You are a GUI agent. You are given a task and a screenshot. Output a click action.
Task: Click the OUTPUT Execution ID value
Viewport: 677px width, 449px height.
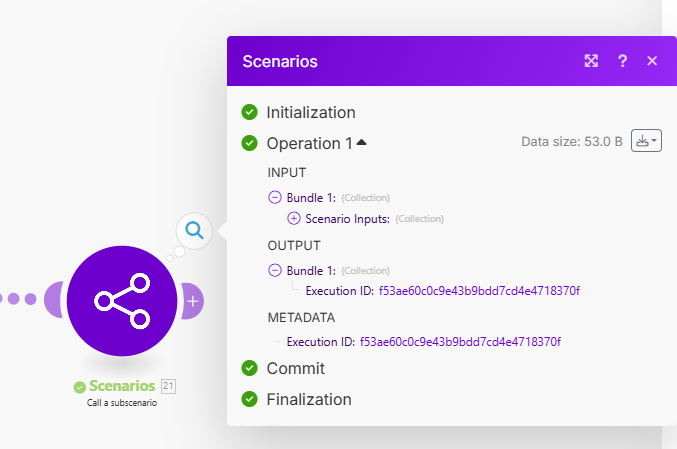click(478, 291)
